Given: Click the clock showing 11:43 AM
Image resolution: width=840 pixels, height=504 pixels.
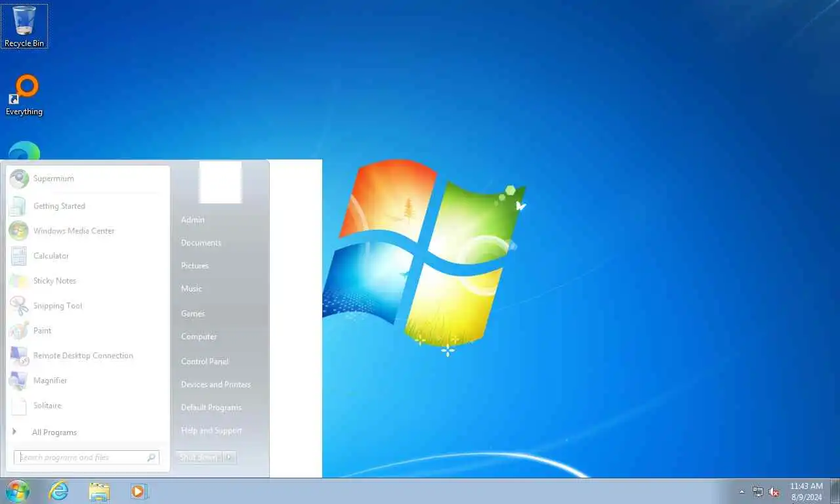Looking at the screenshot, I should (x=807, y=486).
